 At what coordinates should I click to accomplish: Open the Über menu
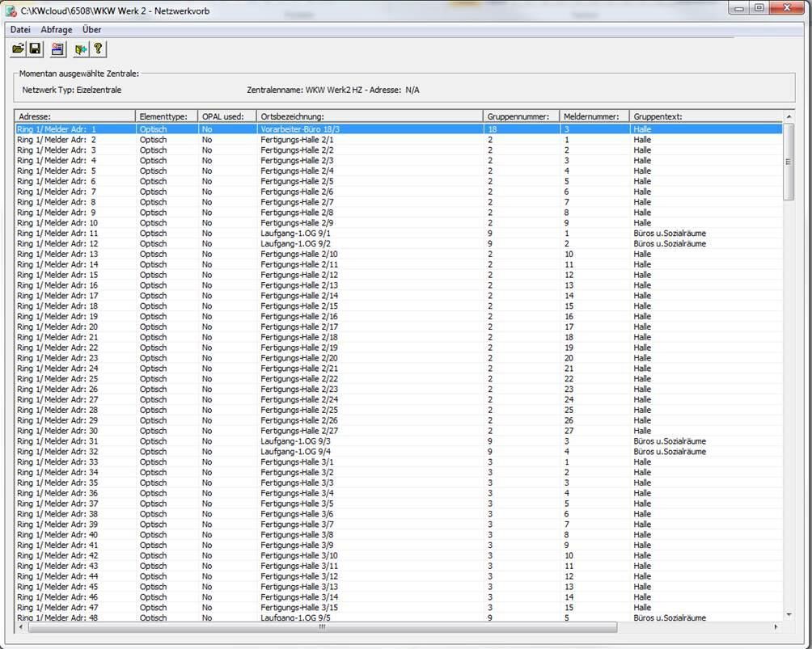[x=91, y=29]
